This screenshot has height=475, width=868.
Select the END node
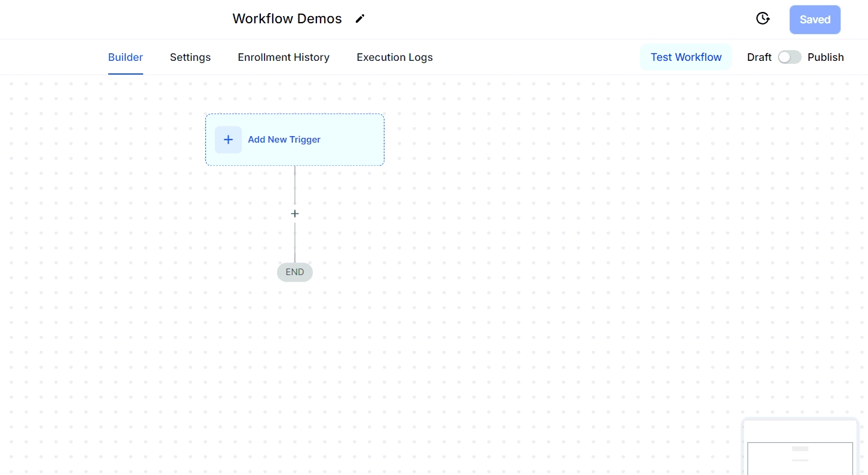294,272
